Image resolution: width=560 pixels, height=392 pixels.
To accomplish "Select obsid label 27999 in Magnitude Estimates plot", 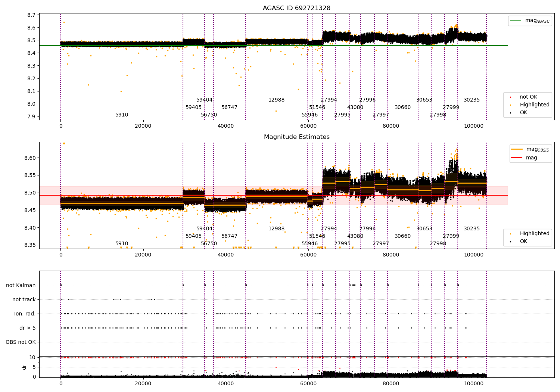I will 451,236.
